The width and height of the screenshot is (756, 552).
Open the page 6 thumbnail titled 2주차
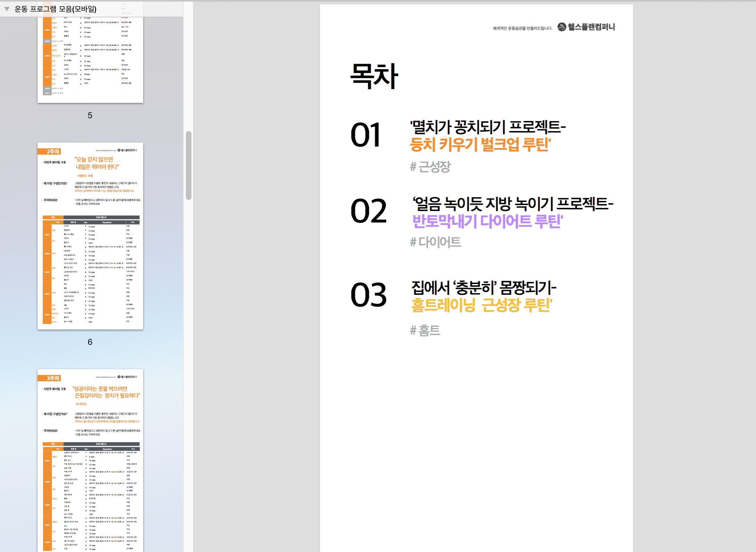(90, 236)
